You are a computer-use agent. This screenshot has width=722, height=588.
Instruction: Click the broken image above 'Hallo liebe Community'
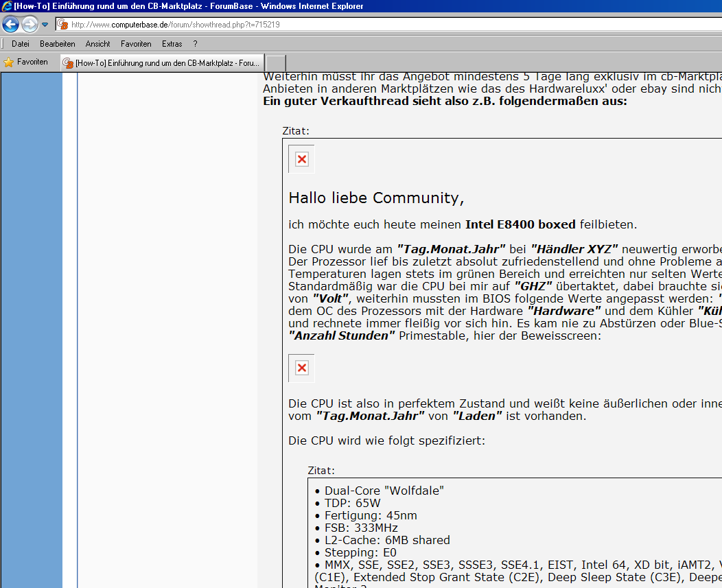301,159
